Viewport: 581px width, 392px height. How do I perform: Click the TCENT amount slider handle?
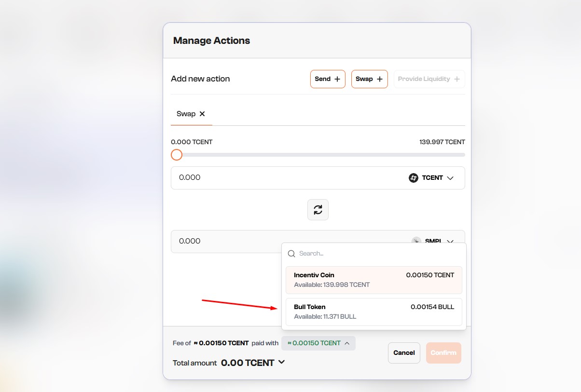click(177, 155)
